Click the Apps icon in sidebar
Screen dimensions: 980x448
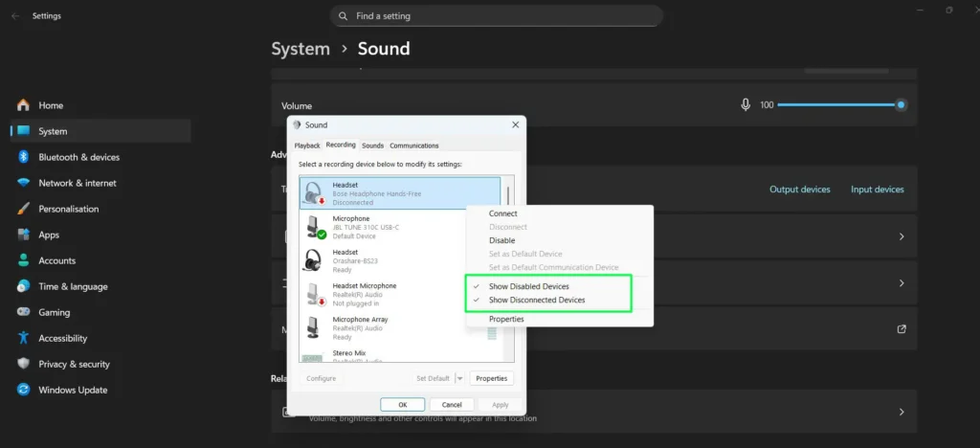click(23, 235)
